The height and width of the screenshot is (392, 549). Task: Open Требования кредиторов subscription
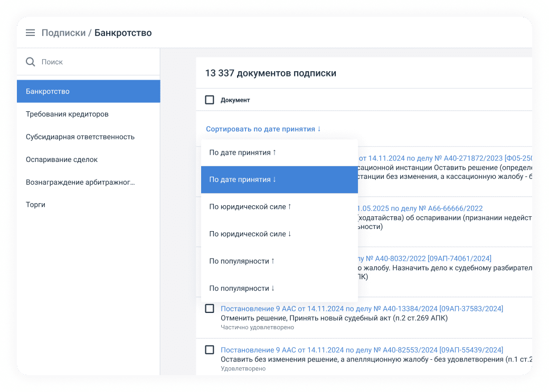67,114
